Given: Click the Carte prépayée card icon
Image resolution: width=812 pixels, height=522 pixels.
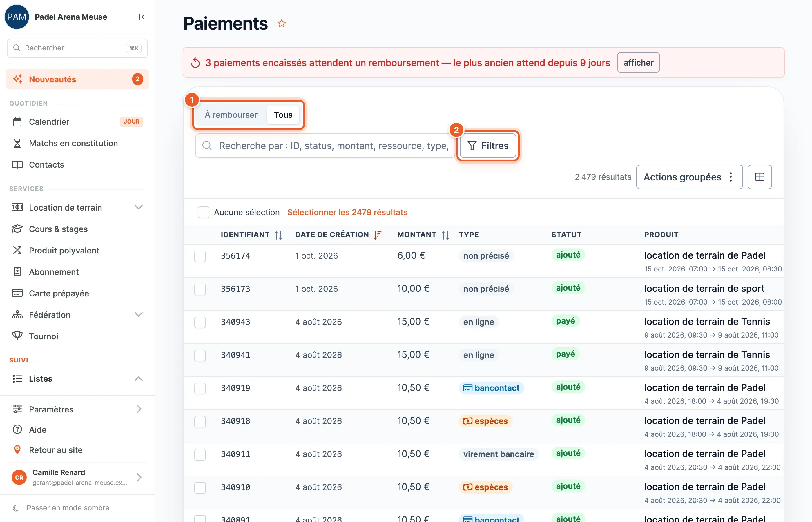Looking at the screenshot, I should [x=17, y=293].
